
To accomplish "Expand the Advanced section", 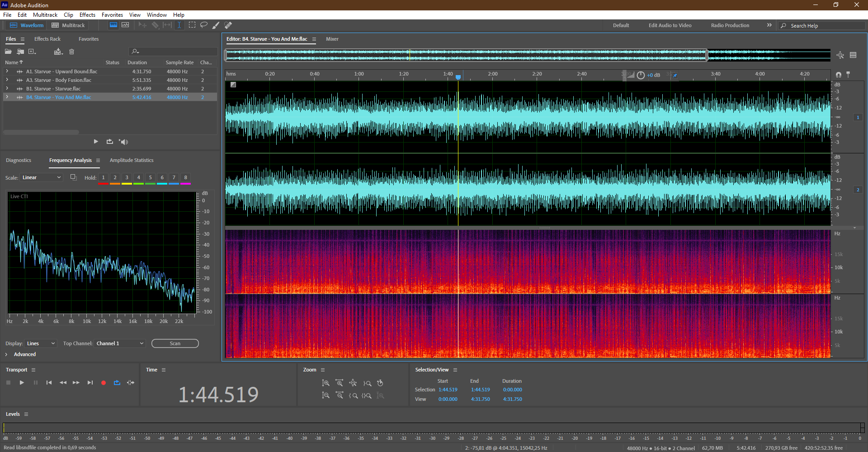I will coord(6,354).
